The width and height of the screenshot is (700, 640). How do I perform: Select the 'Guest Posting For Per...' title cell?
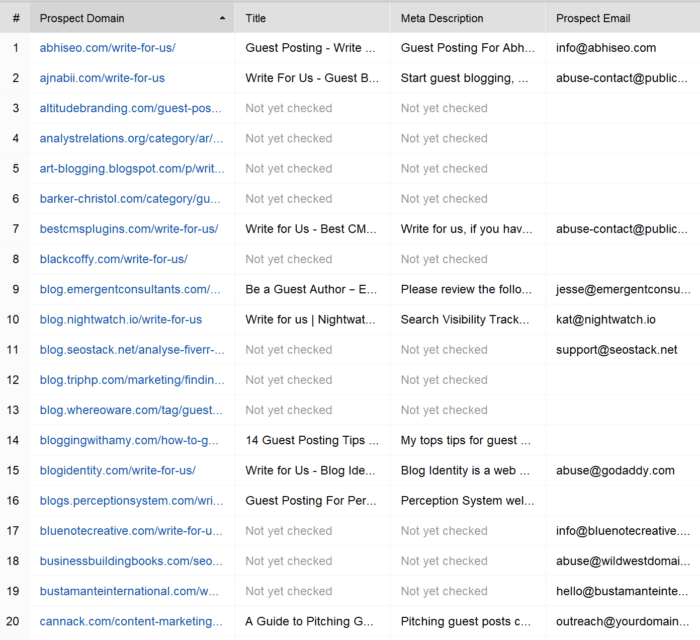[x=311, y=501]
